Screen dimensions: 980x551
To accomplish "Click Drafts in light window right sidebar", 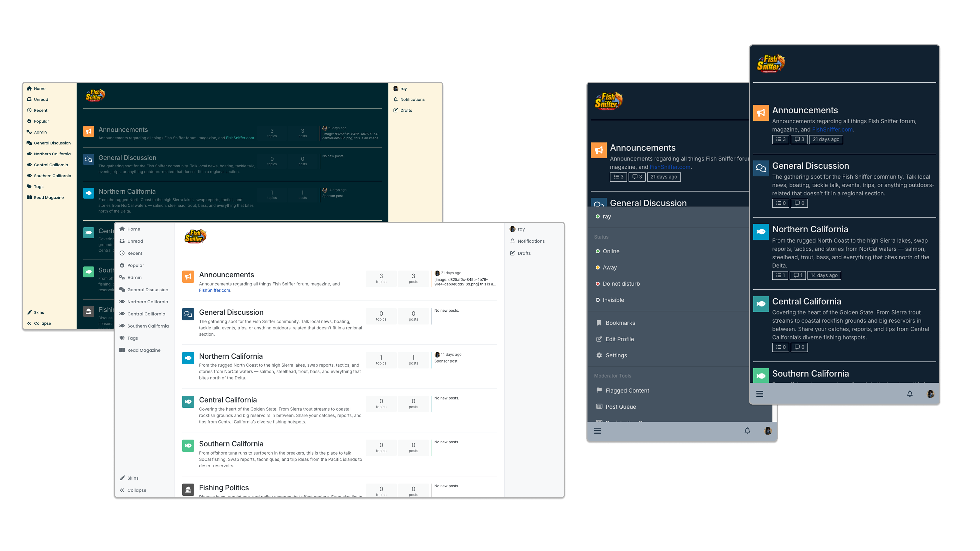I will [x=523, y=253].
